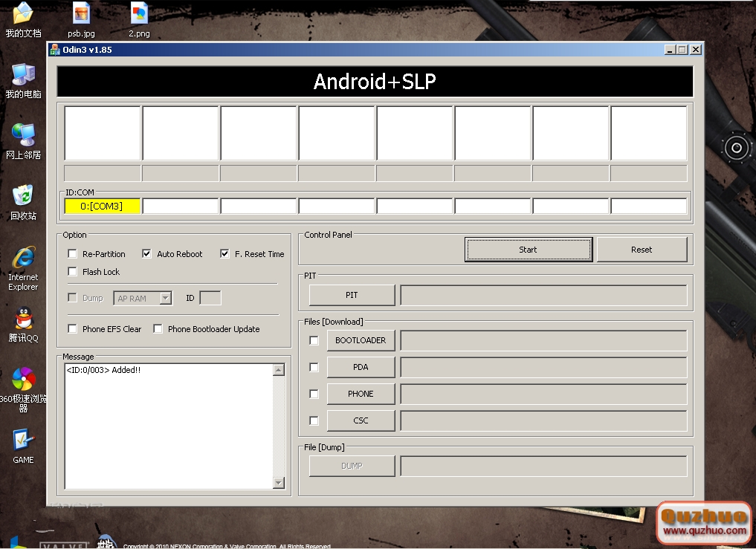Open the GAME desktop shortcut

[x=23, y=441]
